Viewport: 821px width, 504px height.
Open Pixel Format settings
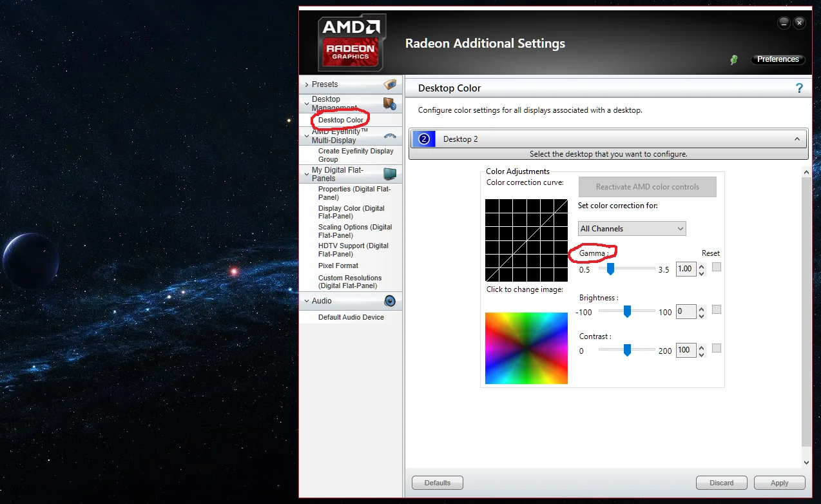(338, 266)
